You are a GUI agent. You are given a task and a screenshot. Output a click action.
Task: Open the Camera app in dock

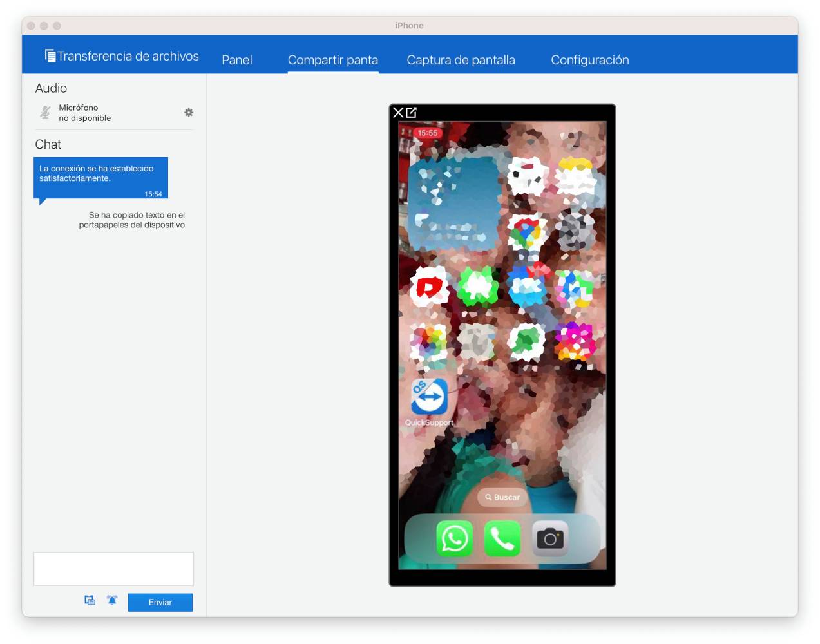(x=550, y=538)
